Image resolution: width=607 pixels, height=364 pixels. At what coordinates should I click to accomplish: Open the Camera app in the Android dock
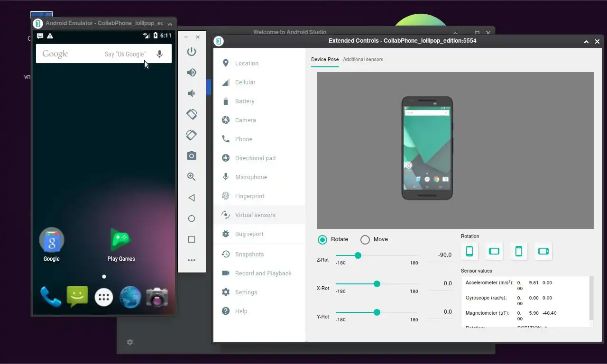pos(157,297)
